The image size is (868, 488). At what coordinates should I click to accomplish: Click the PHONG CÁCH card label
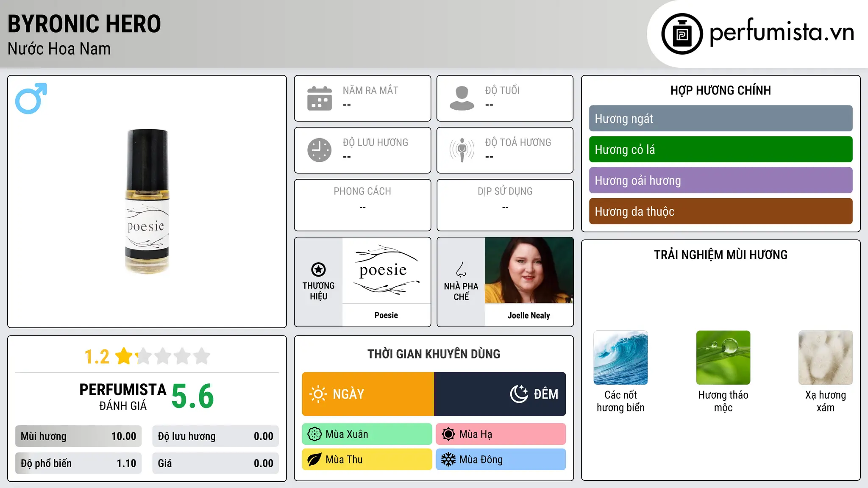click(362, 191)
